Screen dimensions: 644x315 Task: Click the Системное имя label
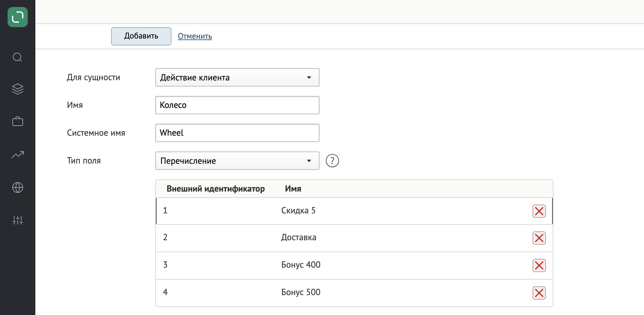pyautogui.click(x=96, y=133)
